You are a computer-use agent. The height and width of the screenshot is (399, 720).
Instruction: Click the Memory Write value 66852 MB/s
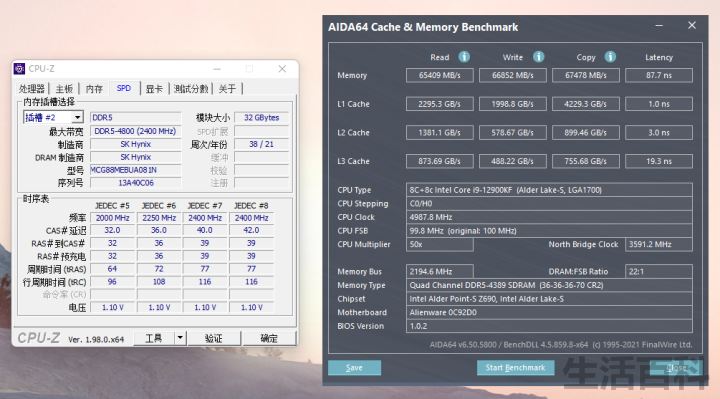(x=513, y=75)
